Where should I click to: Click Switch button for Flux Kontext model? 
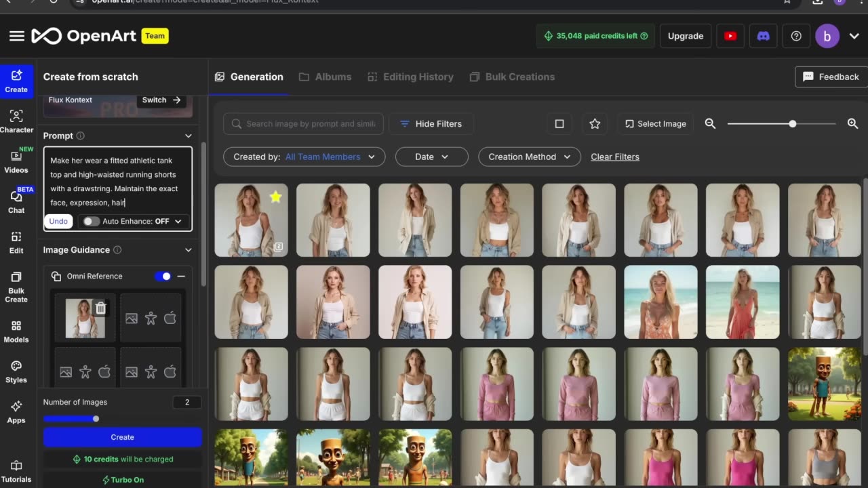pyautogui.click(x=161, y=100)
